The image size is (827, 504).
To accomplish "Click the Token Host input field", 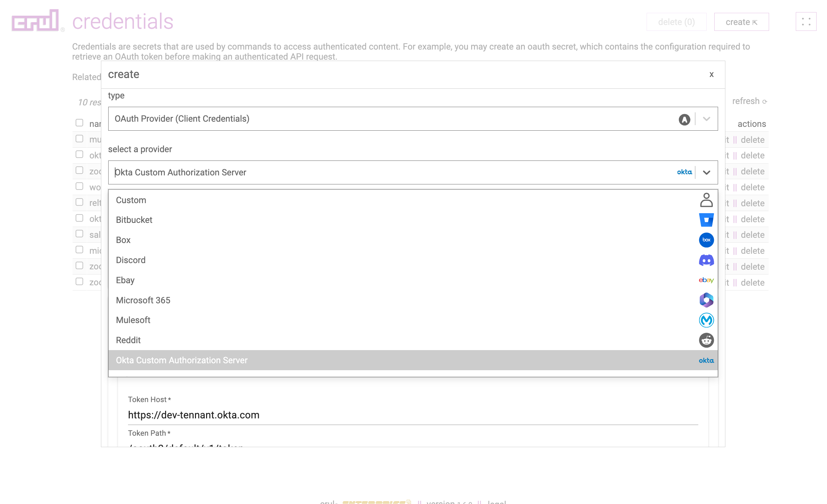I will 413,415.
